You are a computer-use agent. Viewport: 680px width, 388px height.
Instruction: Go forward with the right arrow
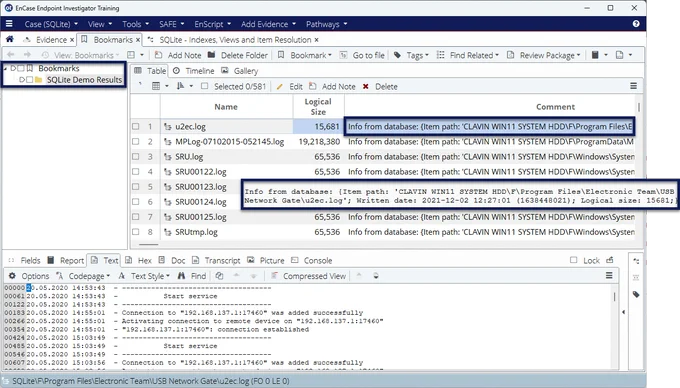(x=27, y=55)
